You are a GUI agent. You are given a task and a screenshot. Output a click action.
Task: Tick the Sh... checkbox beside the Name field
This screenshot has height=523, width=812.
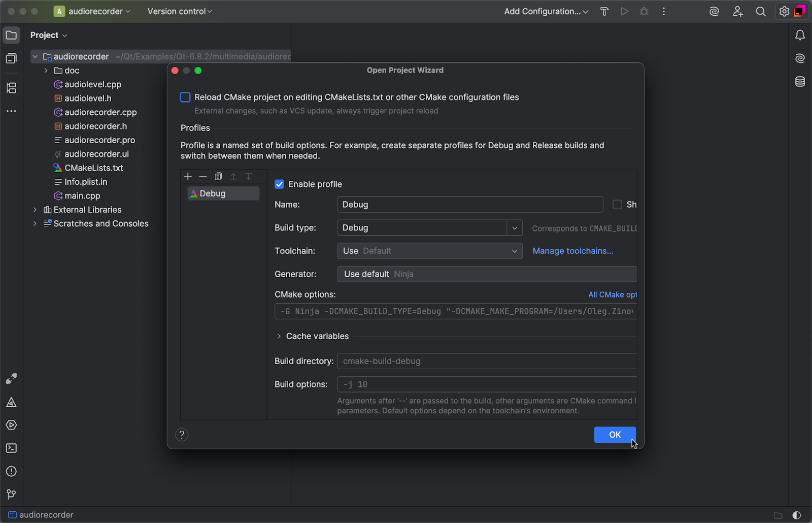click(617, 204)
